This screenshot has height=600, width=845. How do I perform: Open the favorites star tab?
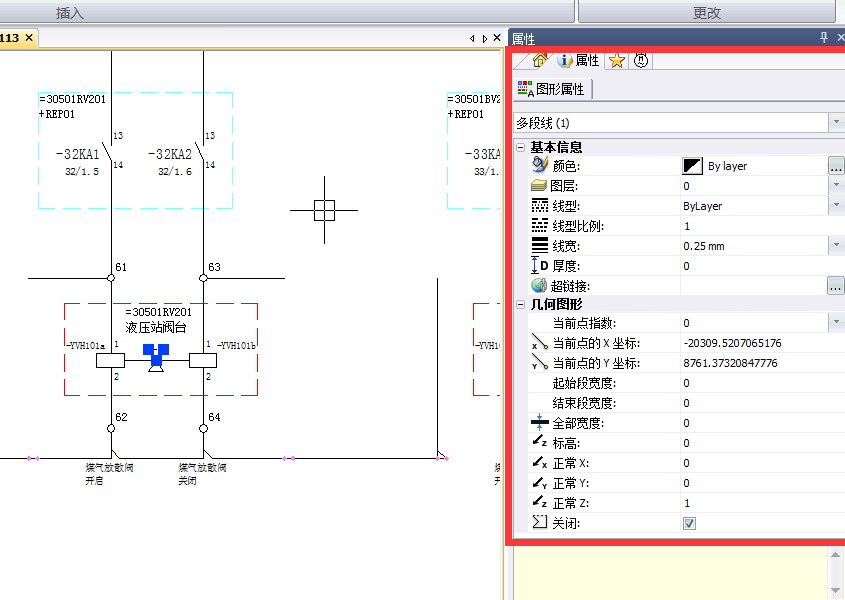point(617,61)
